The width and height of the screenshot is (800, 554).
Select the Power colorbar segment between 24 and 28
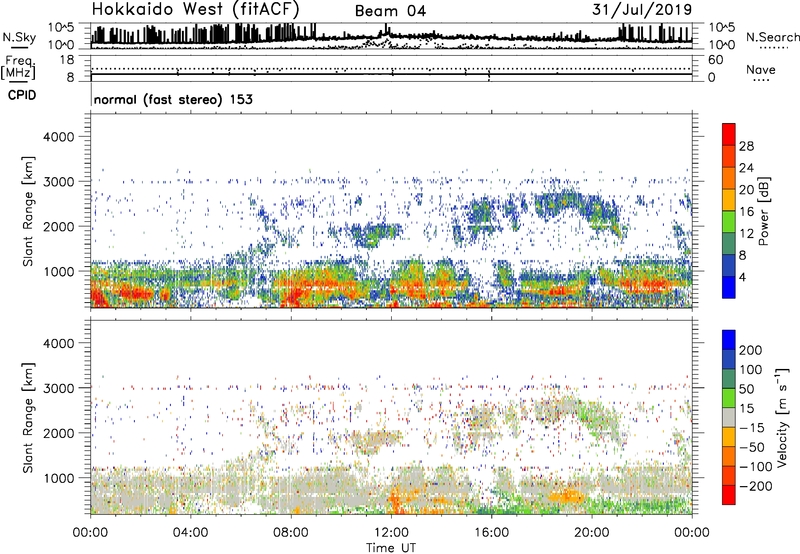pyautogui.click(x=729, y=156)
